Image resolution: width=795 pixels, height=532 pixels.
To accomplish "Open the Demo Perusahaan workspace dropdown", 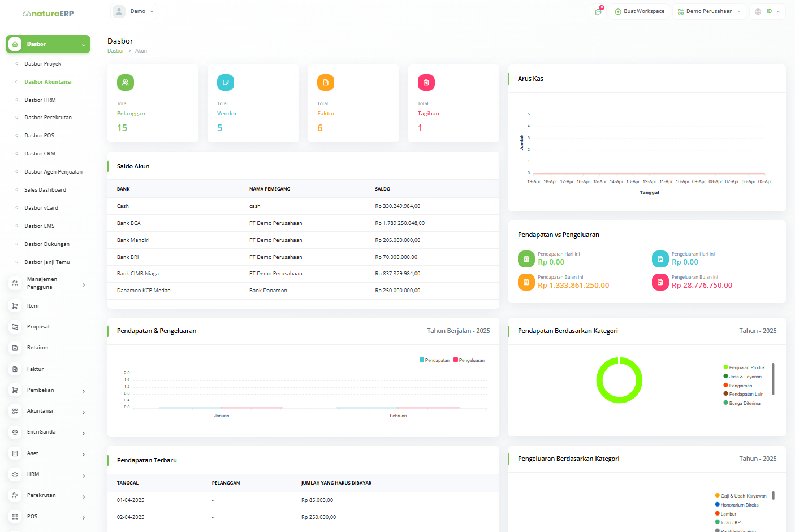I will click(x=709, y=11).
